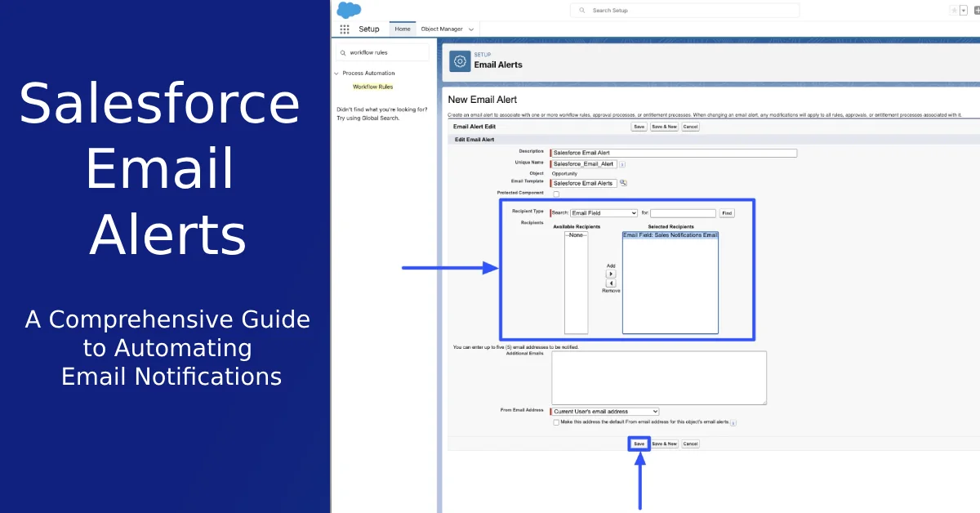Click the Salesforce cloud logo
This screenshot has height=513, width=980.
[349, 10]
